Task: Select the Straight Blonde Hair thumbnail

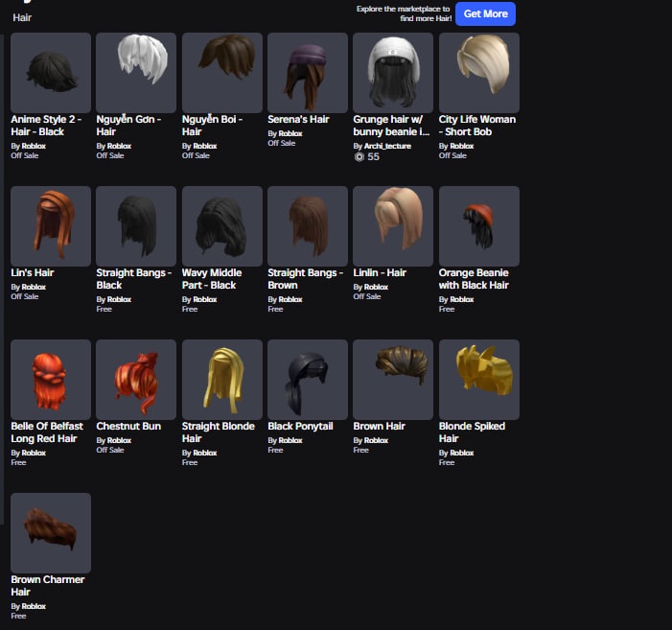Action: [x=222, y=380]
